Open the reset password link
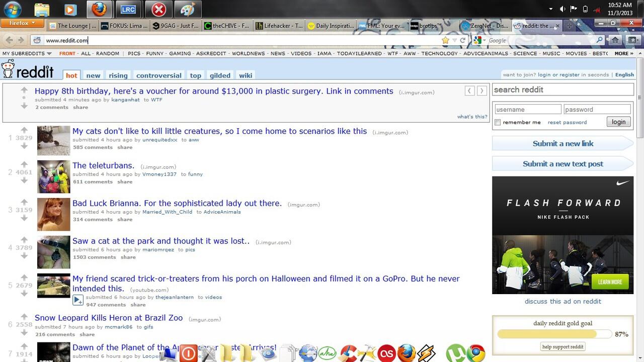 pos(567,122)
